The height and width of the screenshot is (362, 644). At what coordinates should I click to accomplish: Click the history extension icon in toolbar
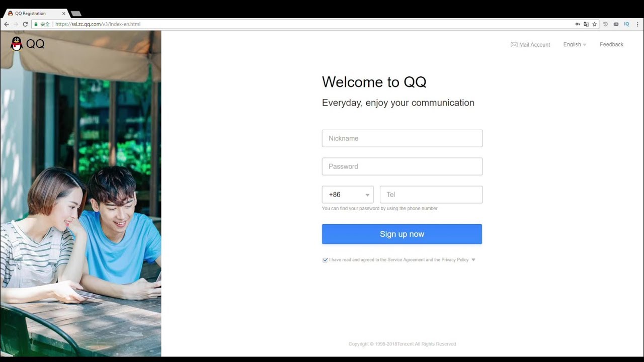605,24
